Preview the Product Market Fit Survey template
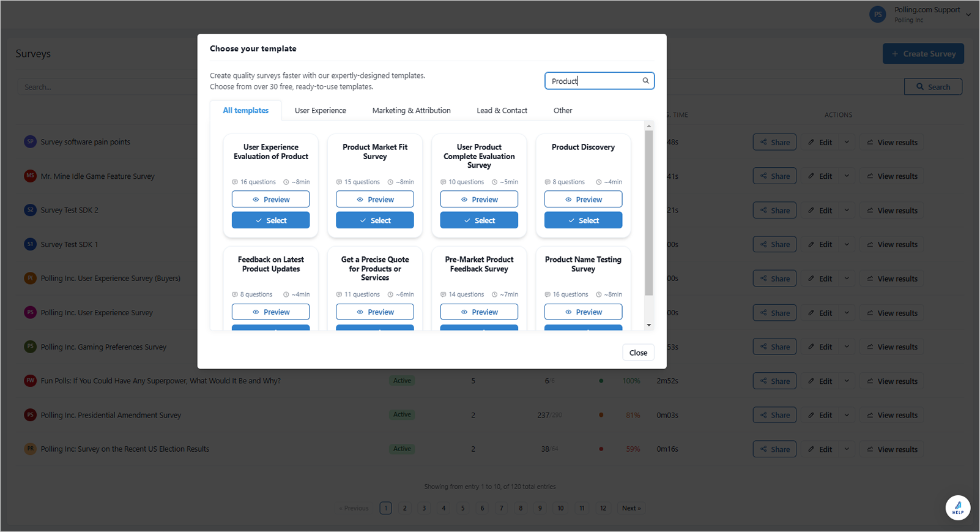 pyautogui.click(x=375, y=200)
